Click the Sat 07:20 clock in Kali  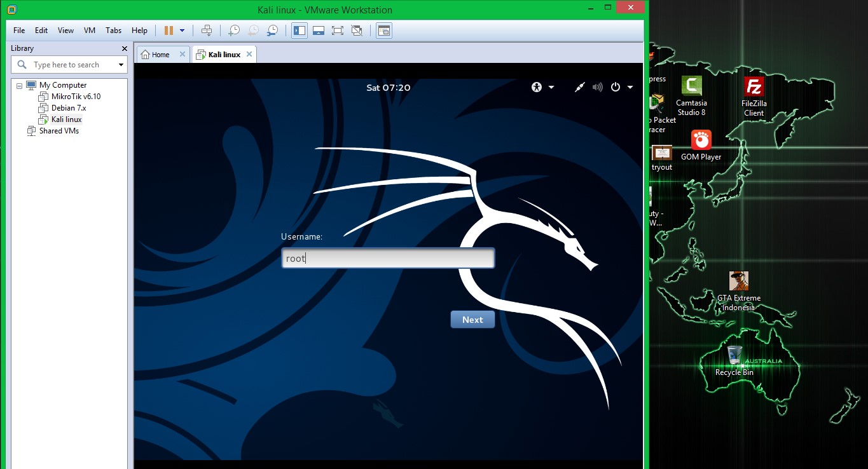coord(389,88)
